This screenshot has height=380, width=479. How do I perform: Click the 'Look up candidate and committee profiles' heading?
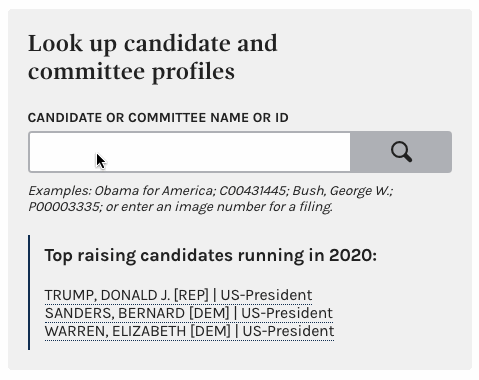153,57
